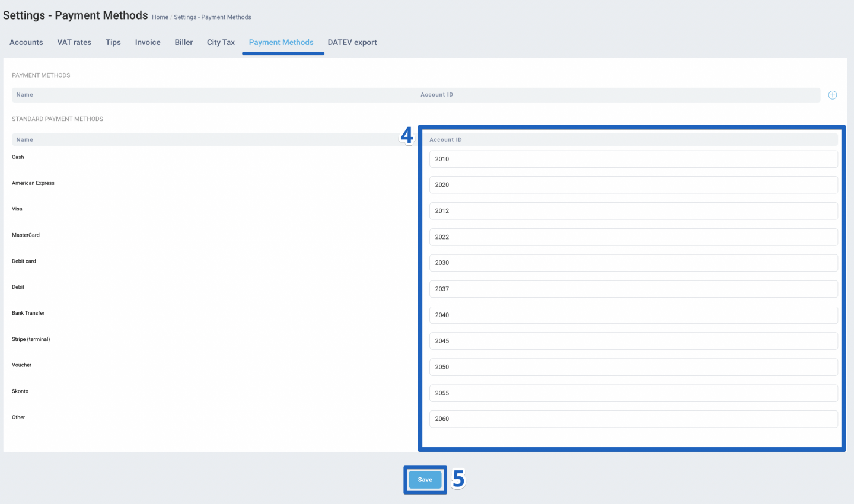Edit the Cash account ID field 2010
854x504 pixels.
pyautogui.click(x=633, y=159)
